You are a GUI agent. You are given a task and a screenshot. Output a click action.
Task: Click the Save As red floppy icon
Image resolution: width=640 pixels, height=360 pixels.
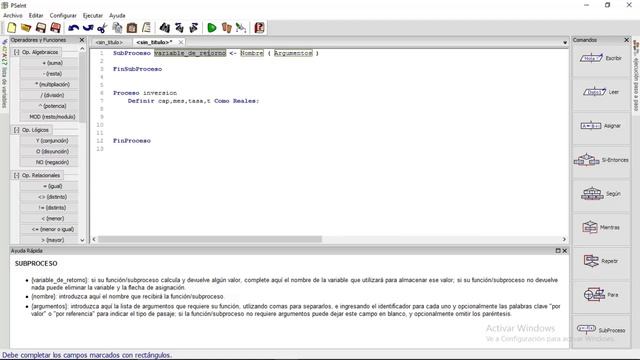pos(56,28)
